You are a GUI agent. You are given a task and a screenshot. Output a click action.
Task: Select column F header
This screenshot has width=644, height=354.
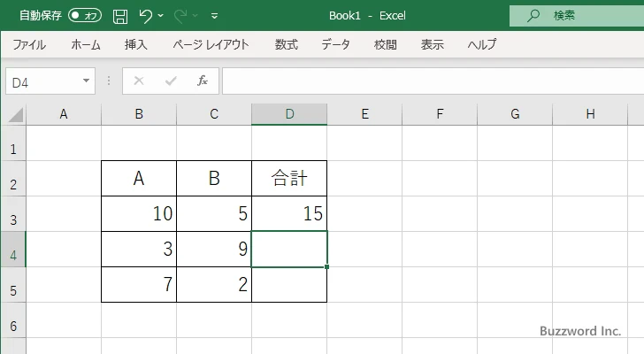click(x=440, y=114)
